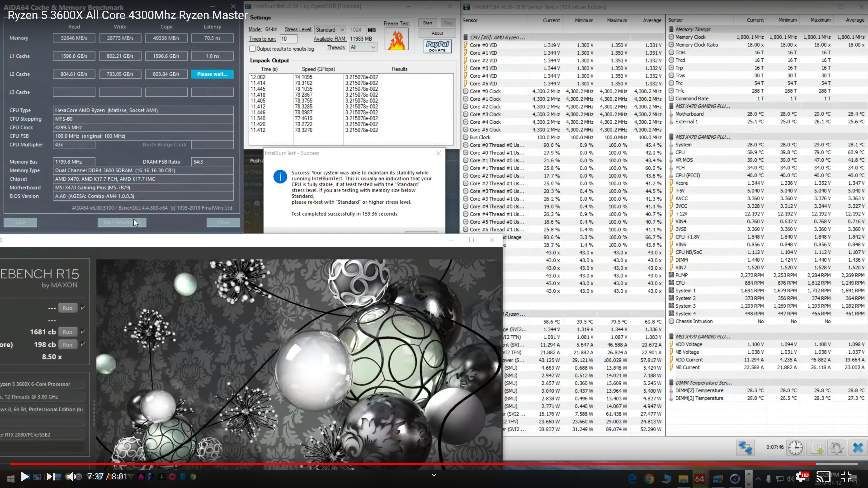Collapse the Memory Timings sensor group
868x488 pixels.
point(671,29)
